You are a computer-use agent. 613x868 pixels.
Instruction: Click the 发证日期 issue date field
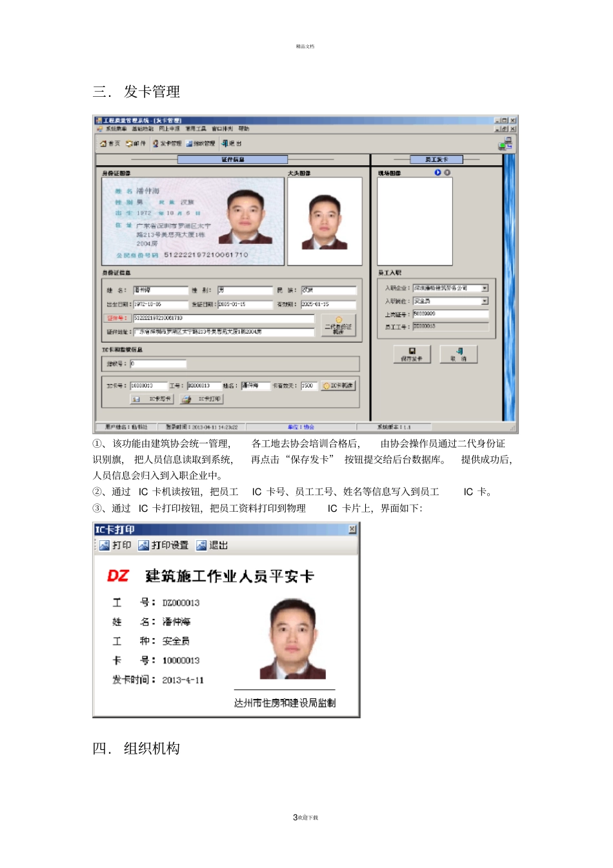pos(245,304)
